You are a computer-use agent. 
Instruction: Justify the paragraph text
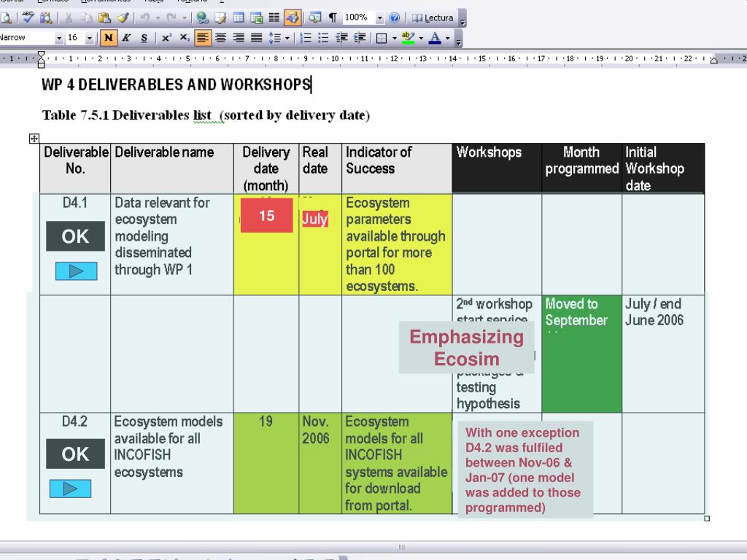[x=256, y=38]
